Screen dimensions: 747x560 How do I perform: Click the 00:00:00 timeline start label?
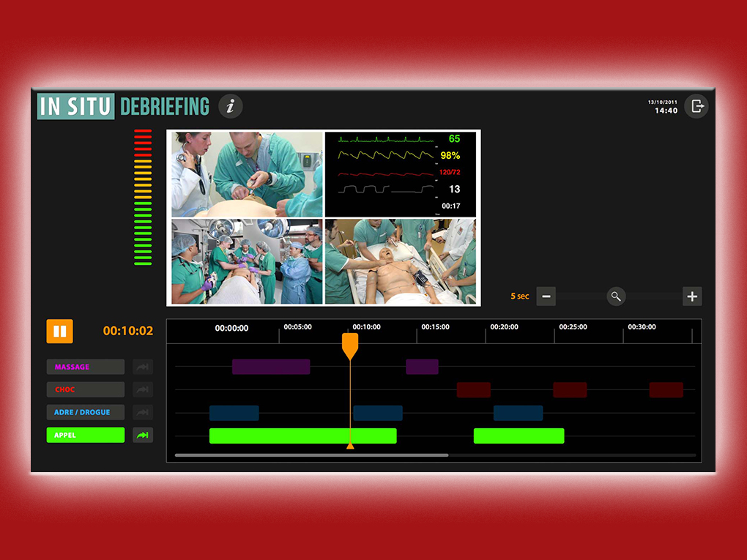tap(231, 328)
